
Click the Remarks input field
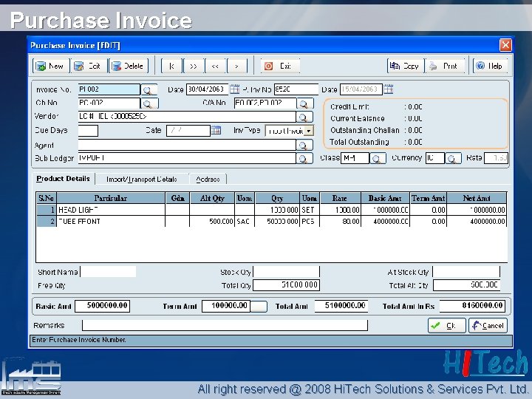[x=225, y=325]
